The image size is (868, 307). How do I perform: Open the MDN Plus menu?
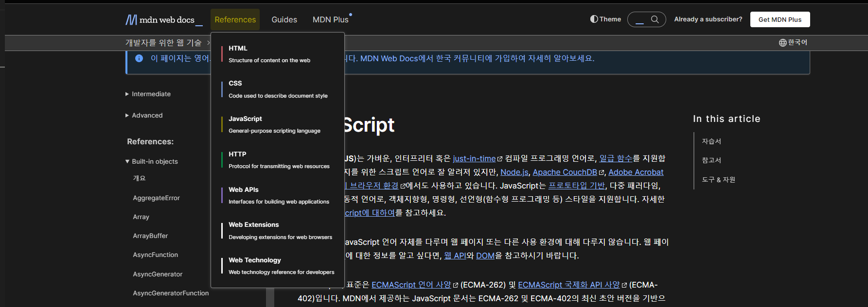pyautogui.click(x=331, y=19)
